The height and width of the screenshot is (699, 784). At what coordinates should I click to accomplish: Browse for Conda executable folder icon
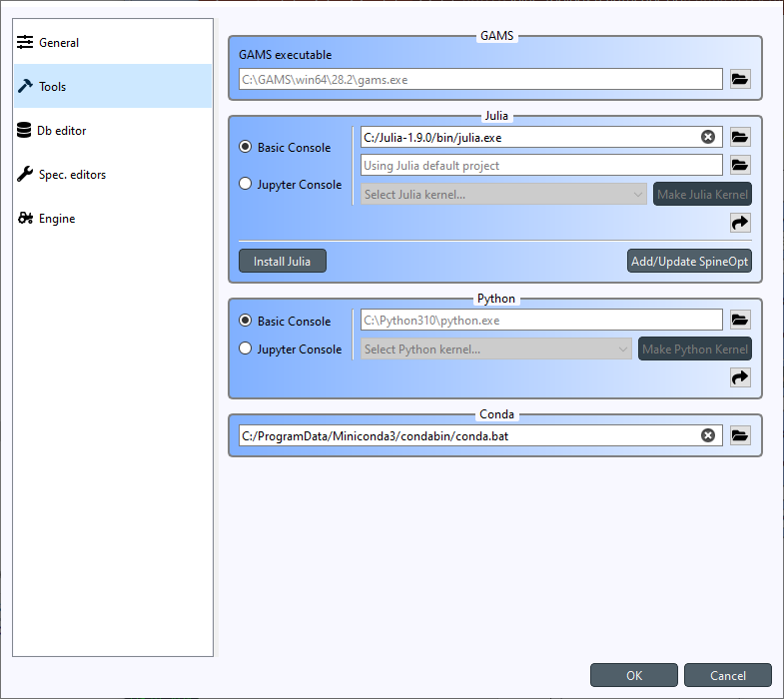click(x=740, y=435)
